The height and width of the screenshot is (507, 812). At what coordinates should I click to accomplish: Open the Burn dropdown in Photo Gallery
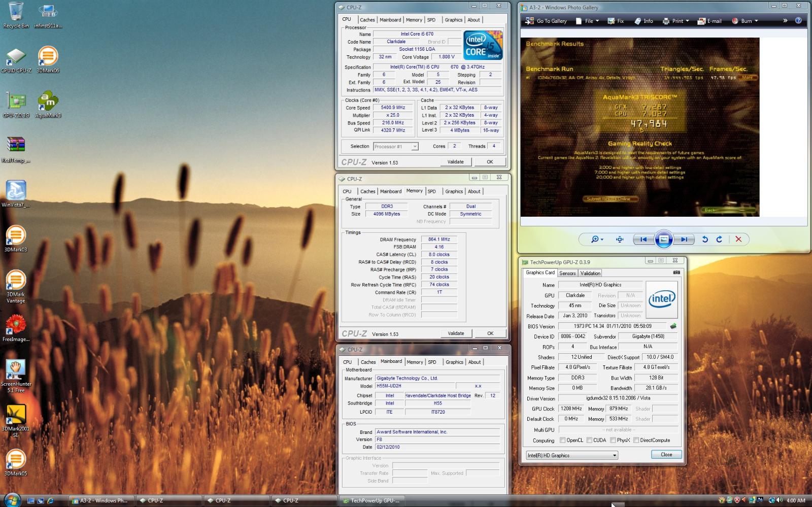[x=745, y=21]
